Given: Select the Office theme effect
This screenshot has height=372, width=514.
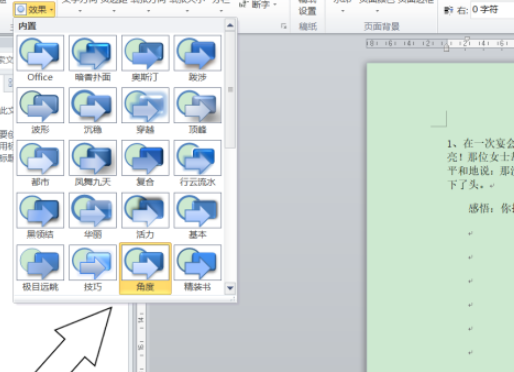Looking at the screenshot, I should (40, 59).
